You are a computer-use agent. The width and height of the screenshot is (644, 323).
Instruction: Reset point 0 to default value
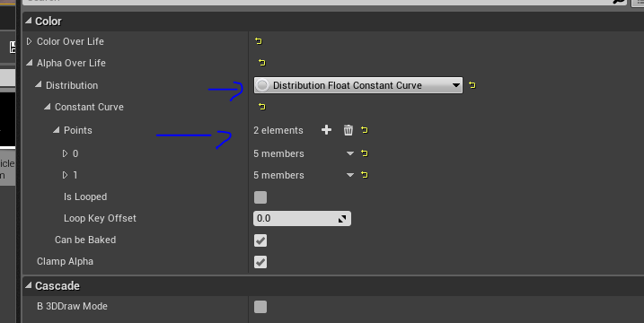[x=365, y=153]
